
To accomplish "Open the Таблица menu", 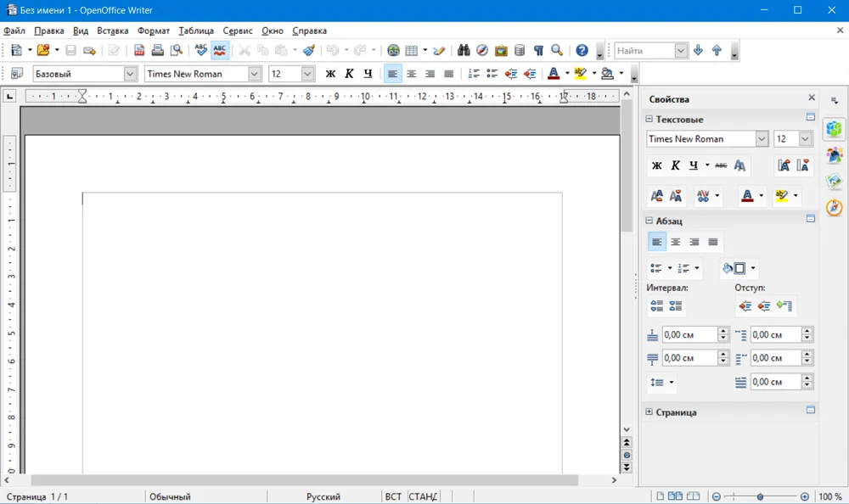I will click(x=196, y=31).
